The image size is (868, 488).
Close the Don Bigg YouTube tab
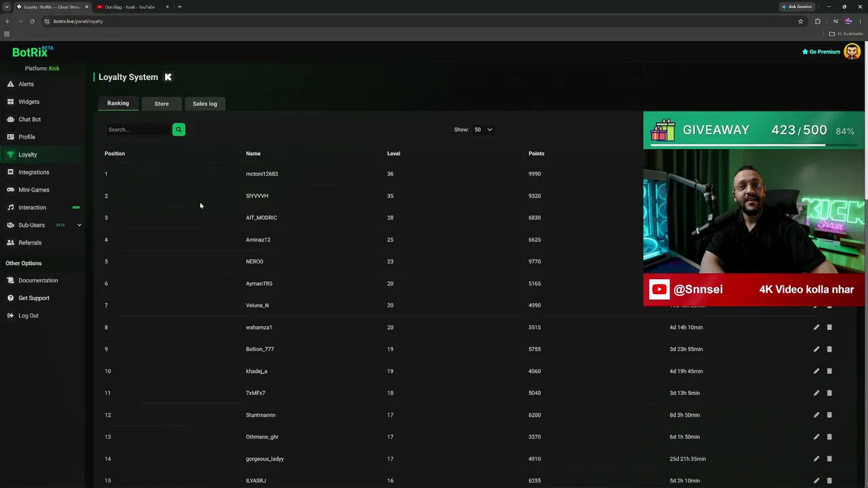pyautogui.click(x=167, y=7)
